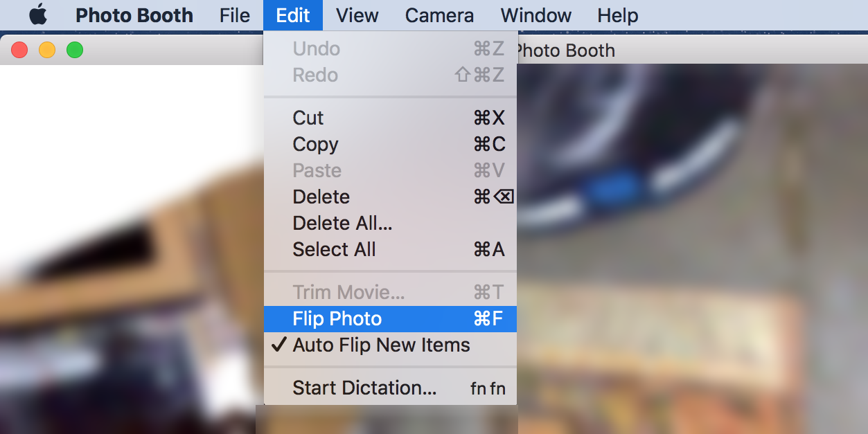Viewport: 868px width, 434px height.
Task: Choose Delete All... from the menu
Action: point(390,223)
